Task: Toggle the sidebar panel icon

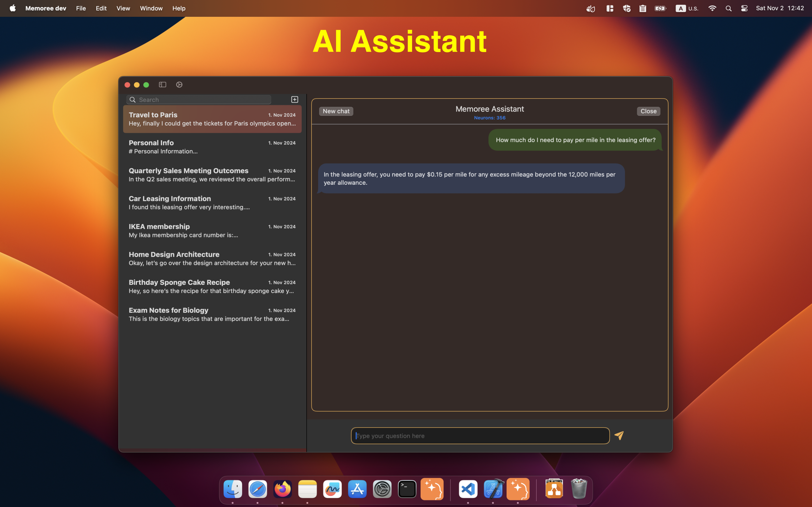Action: click(x=162, y=85)
